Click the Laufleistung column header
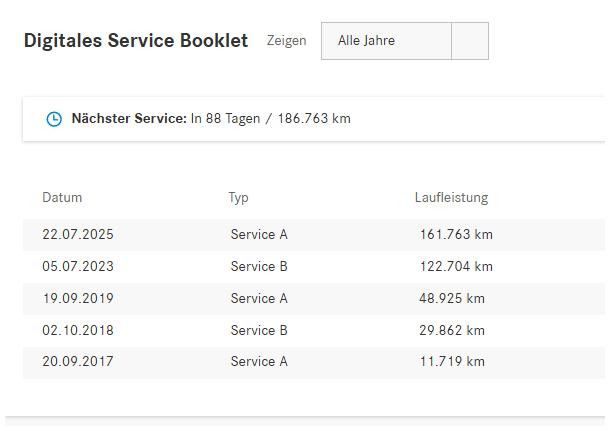 (451, 198)
